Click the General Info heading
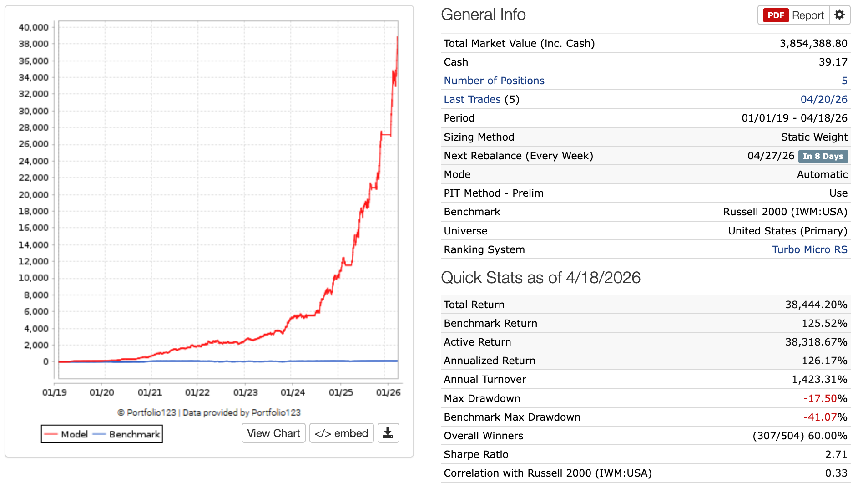868x488 pixels. click(483, 15)
